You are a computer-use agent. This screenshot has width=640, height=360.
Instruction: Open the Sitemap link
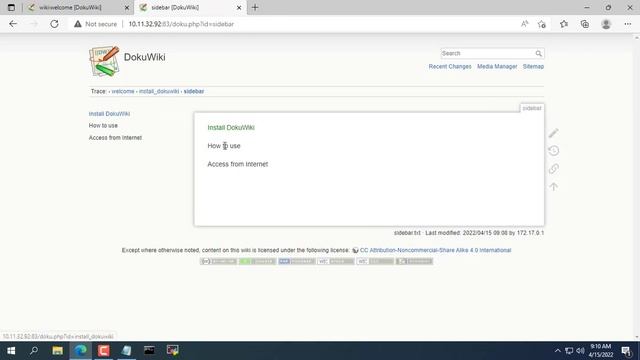tap(533, 66)
